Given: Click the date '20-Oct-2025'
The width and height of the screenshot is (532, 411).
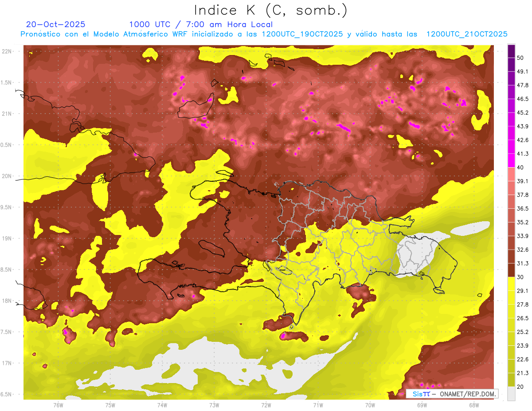Looking at the screenshot, I should tap(55, 24).
